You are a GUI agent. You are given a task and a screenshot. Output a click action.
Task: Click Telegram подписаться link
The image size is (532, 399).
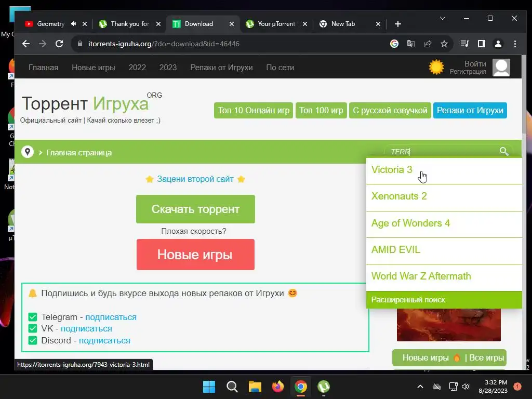[x=111, y=317]
